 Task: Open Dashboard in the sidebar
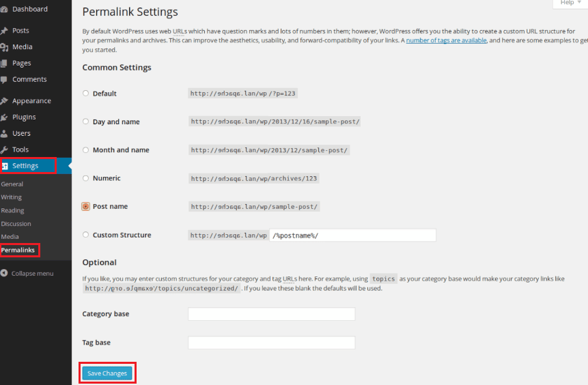point(30,9)
